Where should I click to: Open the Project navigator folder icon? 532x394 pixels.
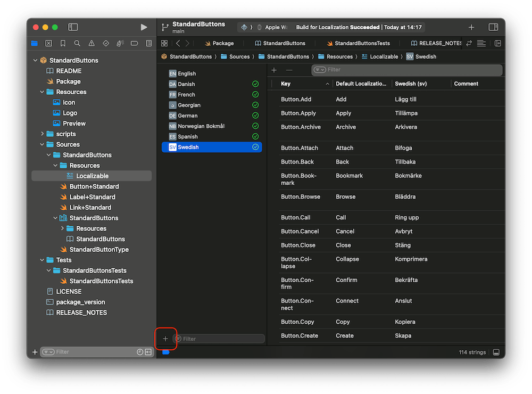pyautogui.click(x=34, y=43)
